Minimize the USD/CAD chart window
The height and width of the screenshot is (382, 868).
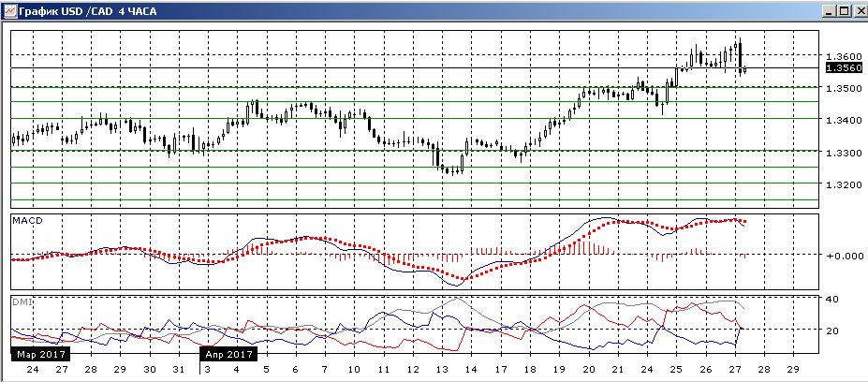coord(829,10)
